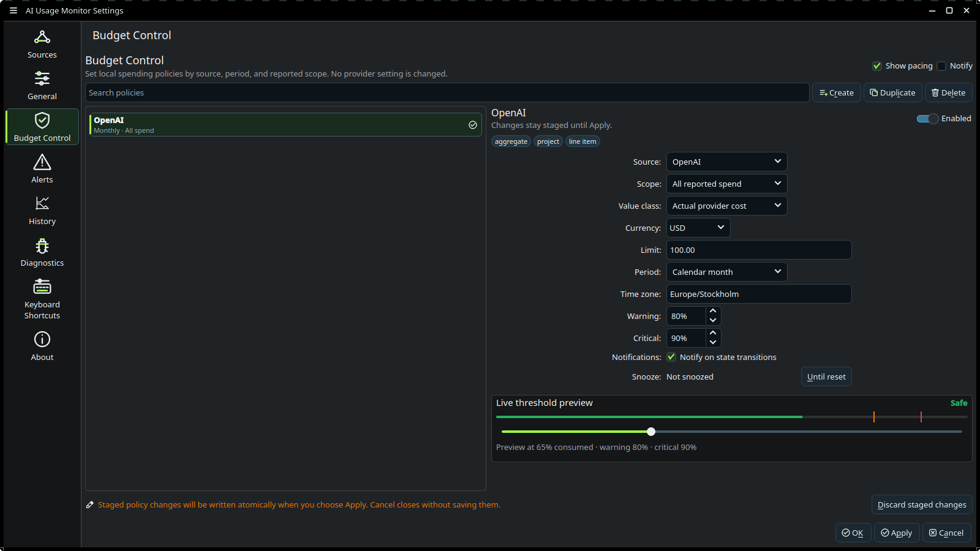Focus the Search policies field
The image size is (980, 551).
point(447,92)
